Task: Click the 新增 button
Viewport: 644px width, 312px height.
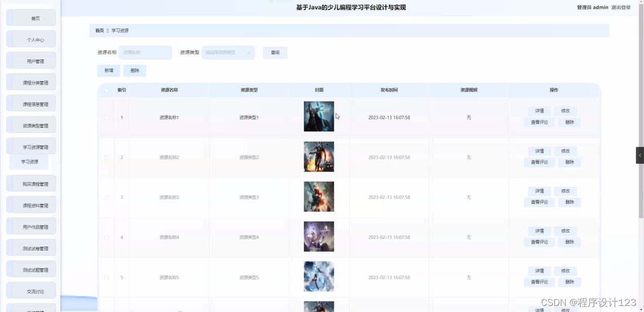Action: tap(109, 71)
